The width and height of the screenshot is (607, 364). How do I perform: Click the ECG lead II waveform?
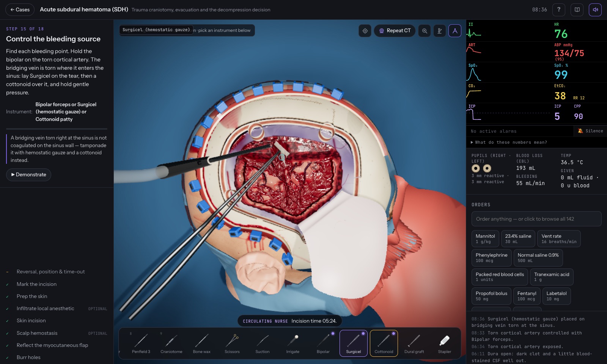[474, 33]
